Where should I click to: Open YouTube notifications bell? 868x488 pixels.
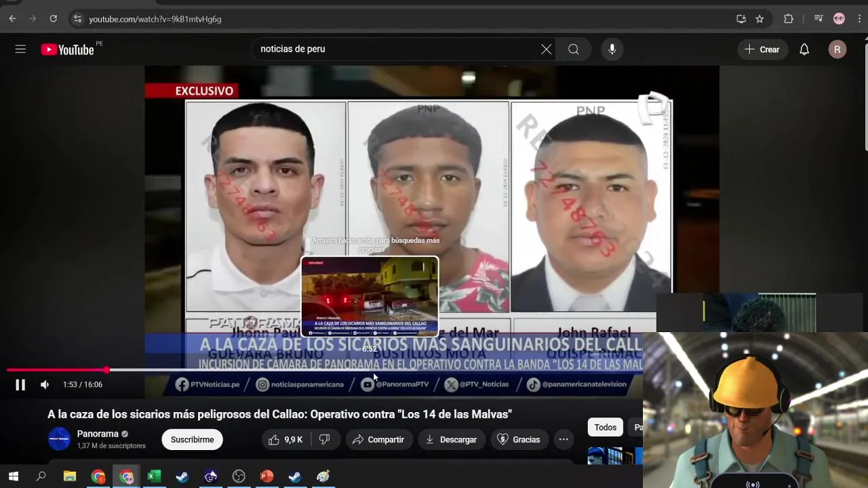point(804,49)
